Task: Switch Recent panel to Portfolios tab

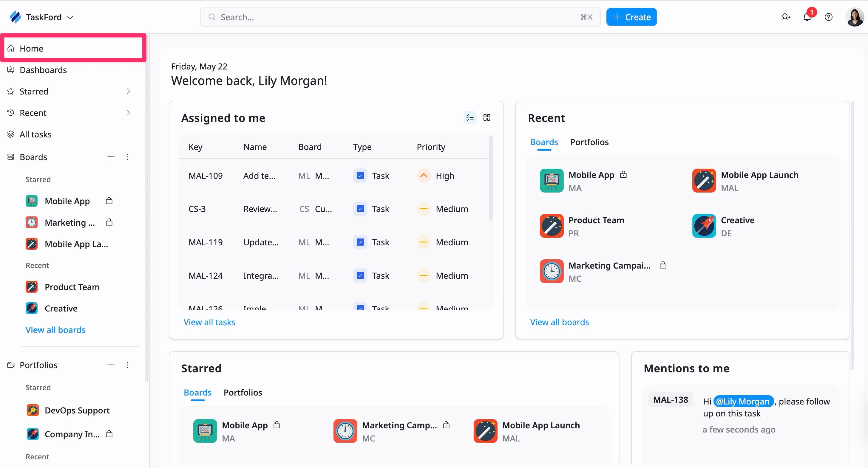Action: tap(589, 142)
